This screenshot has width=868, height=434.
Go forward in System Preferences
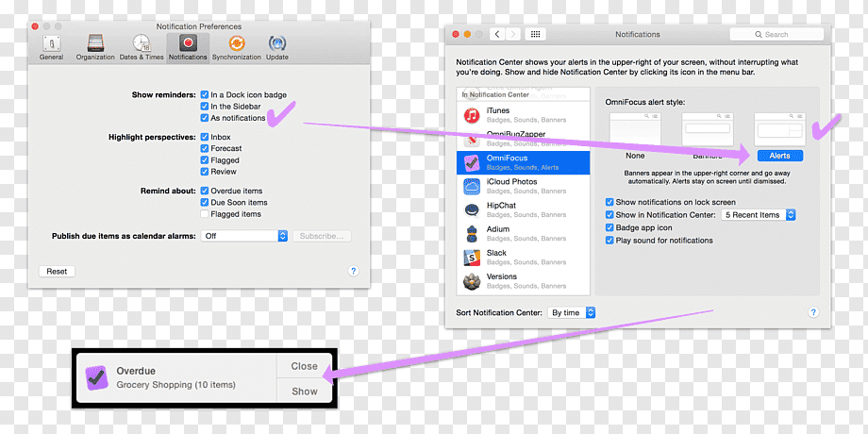[x=513, y=34]
